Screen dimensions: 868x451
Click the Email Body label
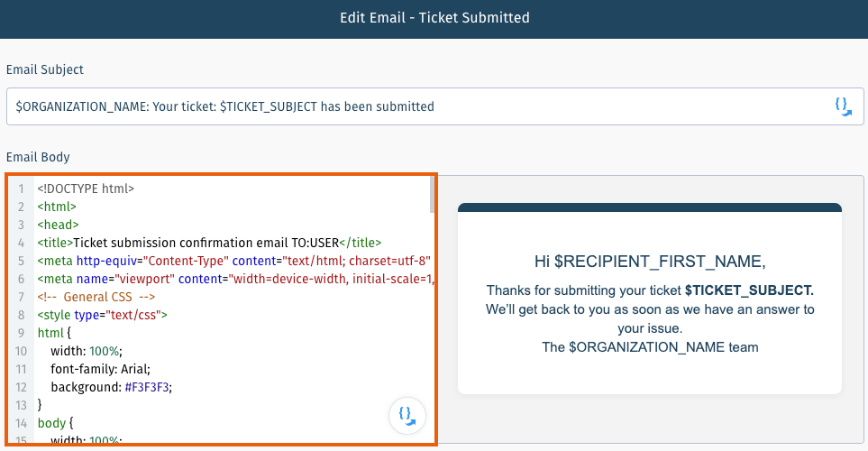point(38,157)
